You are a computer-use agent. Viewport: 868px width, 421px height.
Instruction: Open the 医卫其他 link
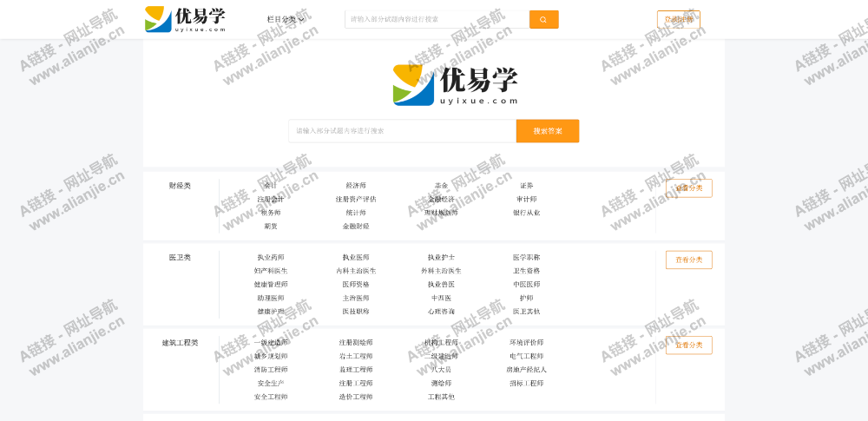pyautogui.click(x=527, y=312)
